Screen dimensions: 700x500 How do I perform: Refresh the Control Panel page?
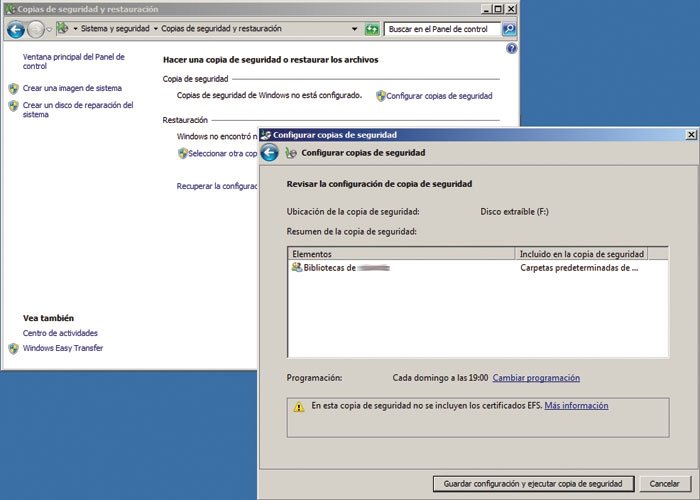(372, 29)
